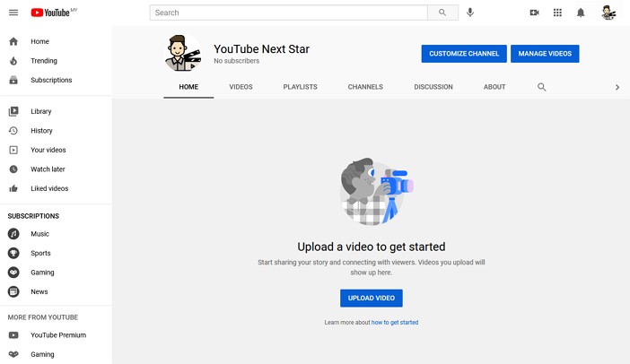The height and width of the screenshot is (364, 630).
Task: Search within channel using magnifier icon
Action: click(542, 87)
